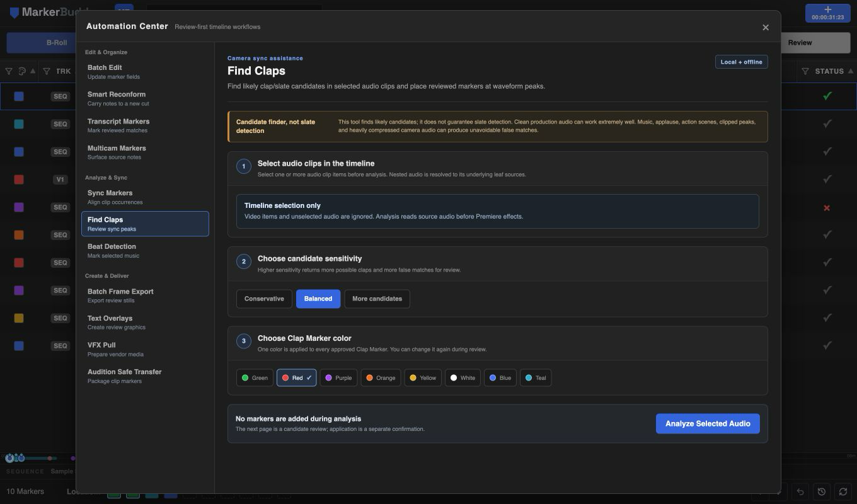Screen dimensions: 857x504
Task: Click the filter funnel beside TRK
Action: click(x=46, y=71)
